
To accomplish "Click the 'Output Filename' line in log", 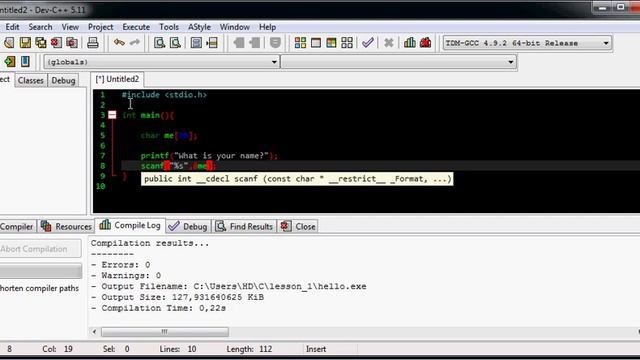I will 229,287.
